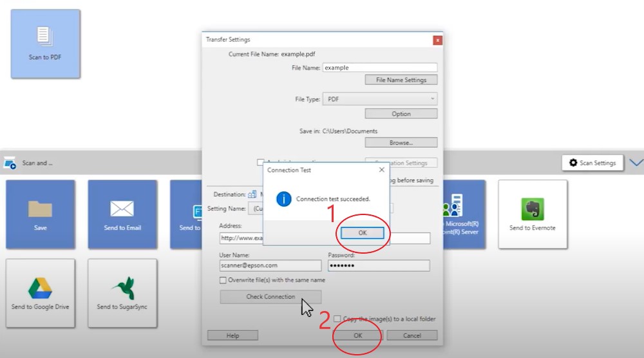Select the Send to Google Drive tile
The width and height of the screenshot is (644, 358).
[40, 293]
